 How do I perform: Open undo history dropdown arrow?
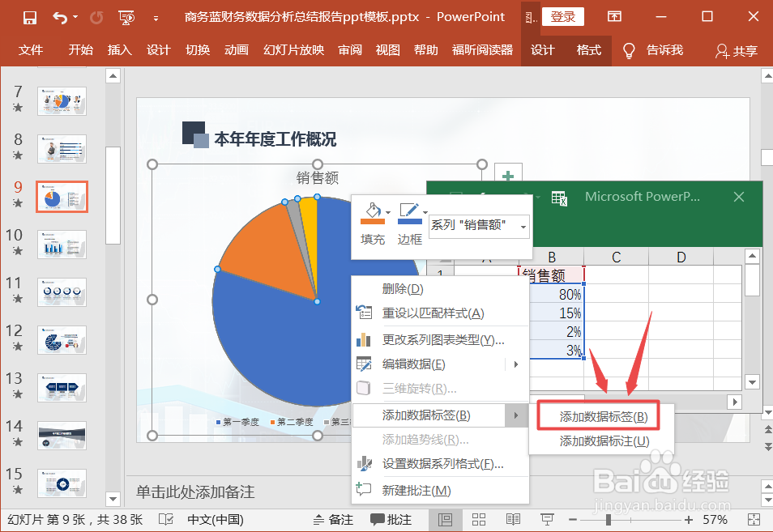pos(75,17)
